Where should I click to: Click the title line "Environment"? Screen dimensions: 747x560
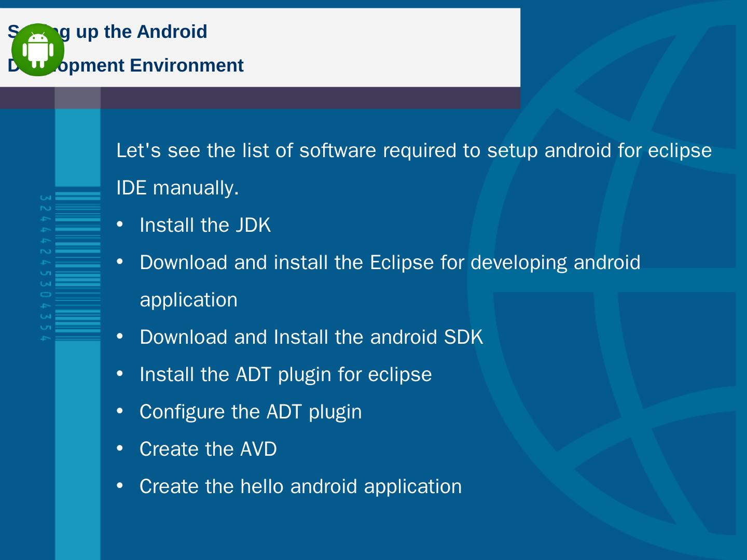click(x=187, y=65)
